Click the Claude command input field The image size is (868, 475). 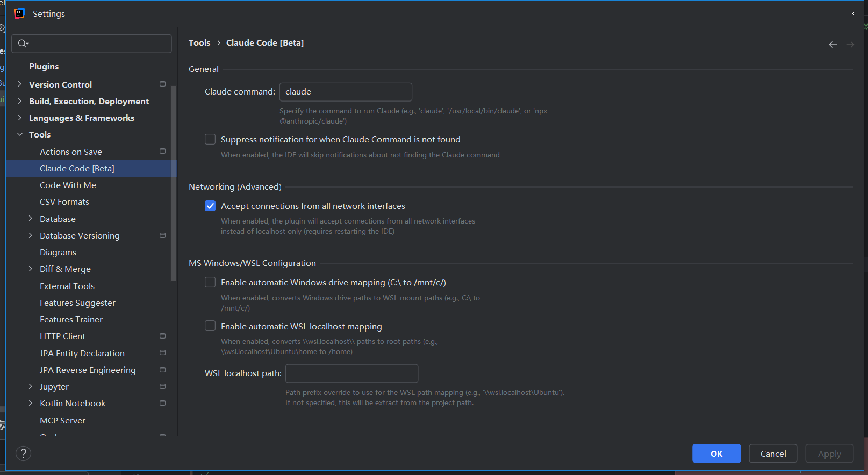click(346, 92)
